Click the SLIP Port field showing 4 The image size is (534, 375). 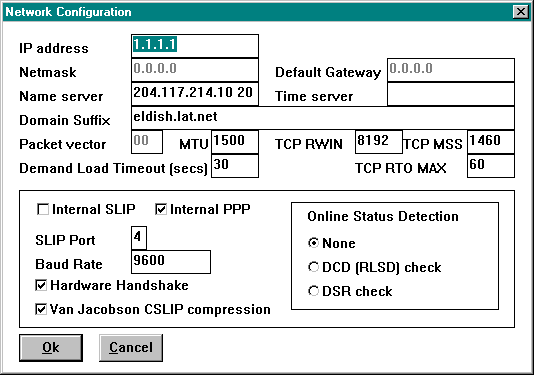tap(139, 238)
